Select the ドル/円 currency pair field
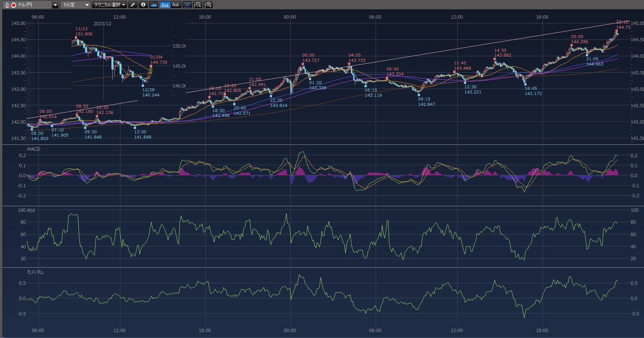 (x=34, y=5)
